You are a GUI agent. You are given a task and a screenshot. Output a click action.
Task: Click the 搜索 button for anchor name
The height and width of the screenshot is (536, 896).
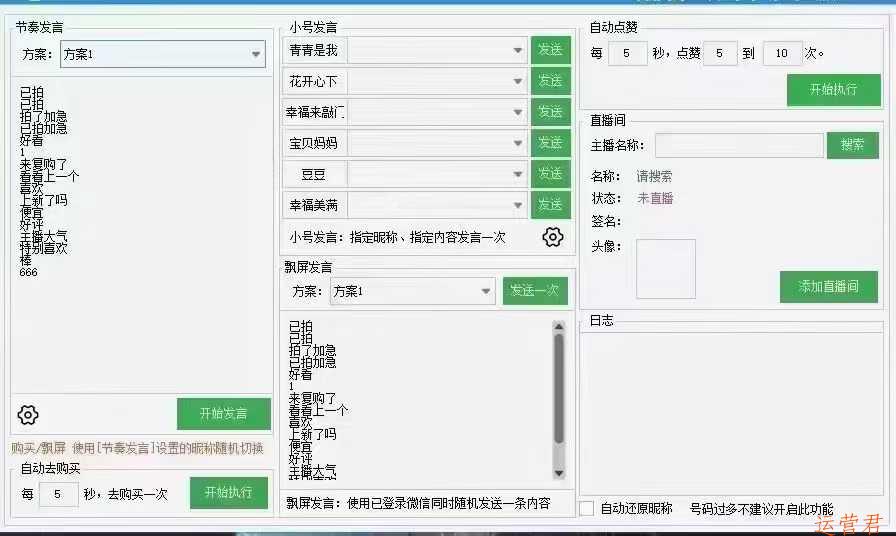[852, 145]
